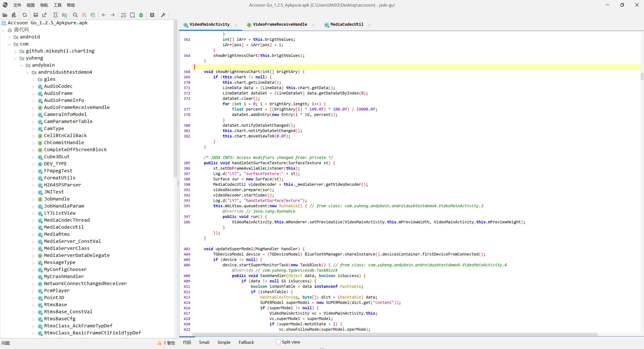
Task: Expand the gles folder
Action: tap(33, 80)
